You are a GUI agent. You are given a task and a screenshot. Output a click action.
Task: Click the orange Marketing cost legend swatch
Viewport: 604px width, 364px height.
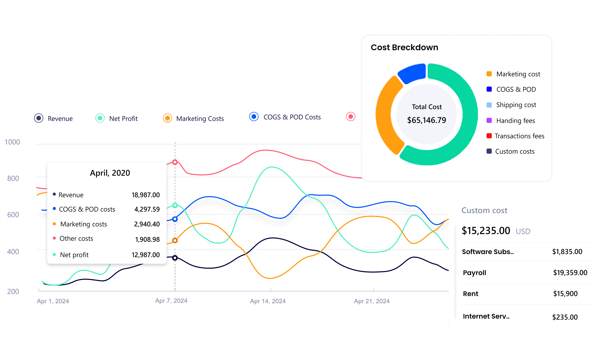coord(489,74)
